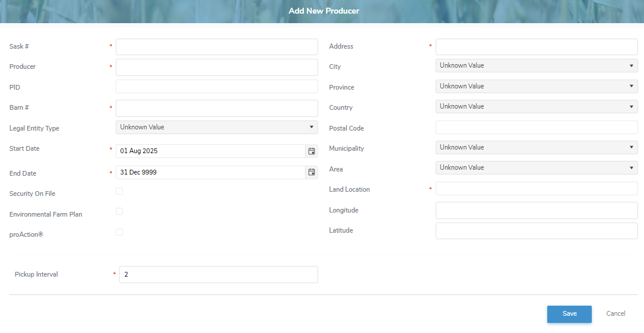The image size is (644, 333).
Task: Click the Pickup Interval field
Action: pos(218,274)
